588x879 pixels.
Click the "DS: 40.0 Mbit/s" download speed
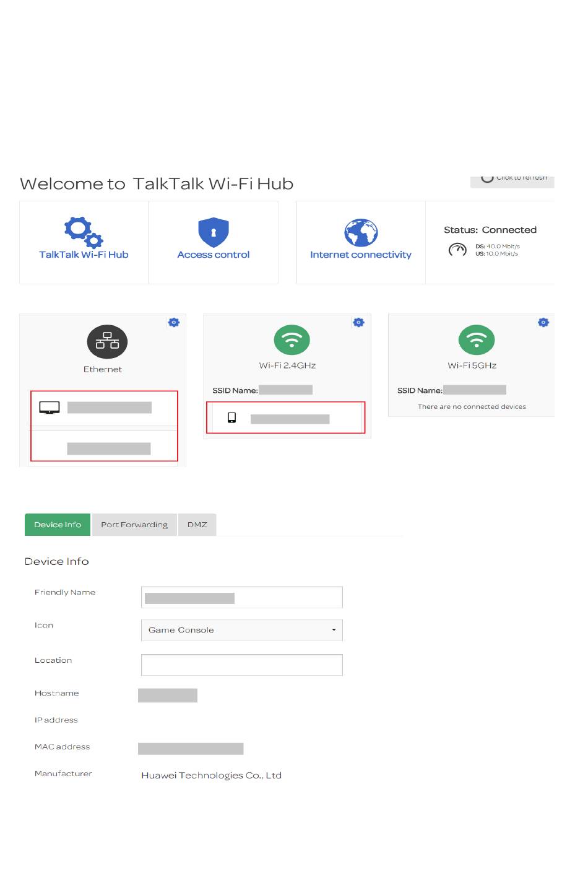[x=498, y=247]
